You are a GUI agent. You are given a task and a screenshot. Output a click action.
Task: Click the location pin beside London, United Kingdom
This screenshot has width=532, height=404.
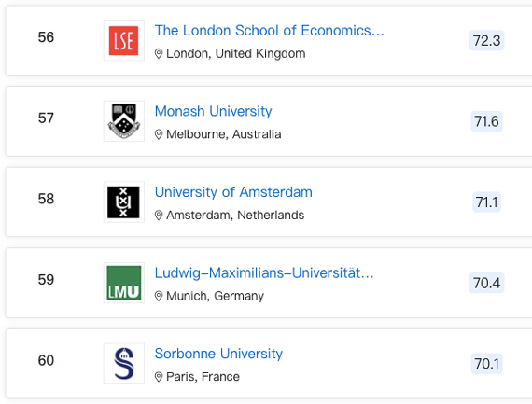click(159, 53)
